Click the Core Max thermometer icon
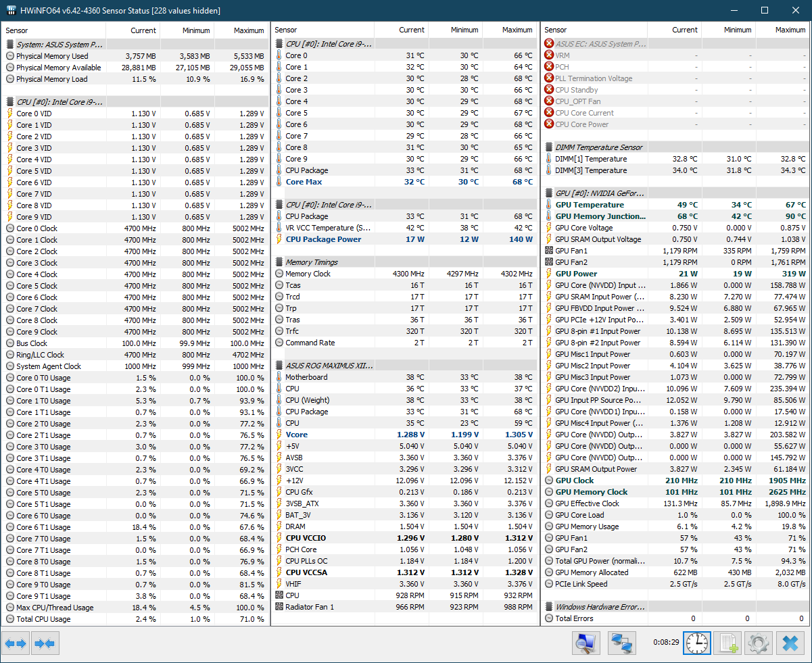 [x=279, y=182]
